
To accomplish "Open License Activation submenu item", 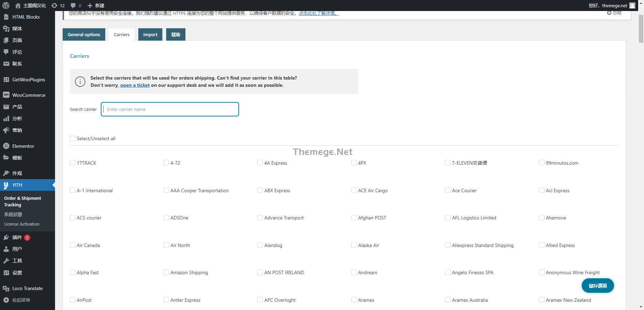I will point(22,224).
